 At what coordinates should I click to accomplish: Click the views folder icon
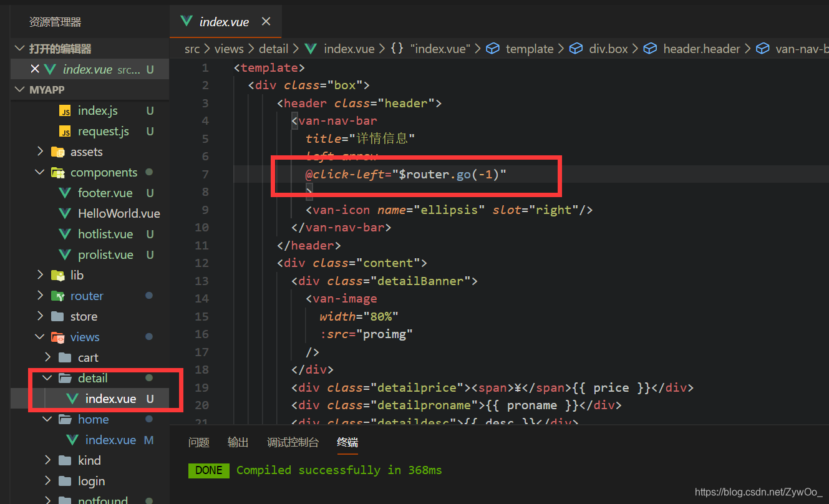click(57, 337)
